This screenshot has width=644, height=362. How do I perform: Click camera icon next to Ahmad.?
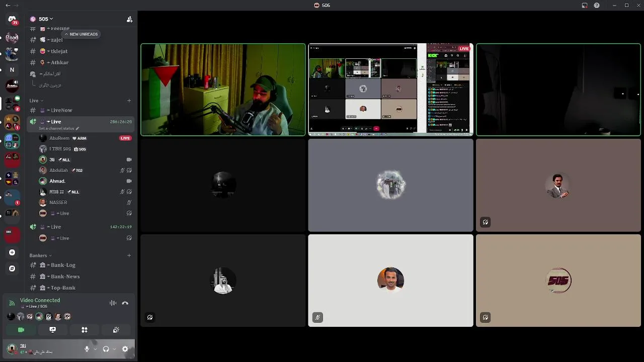[x=129, y=181]
